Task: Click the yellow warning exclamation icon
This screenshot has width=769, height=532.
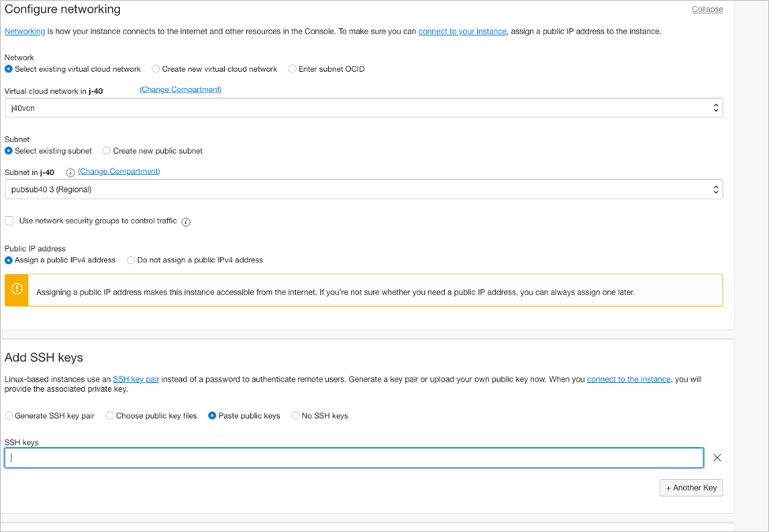Action: click(x=17, y=290)
